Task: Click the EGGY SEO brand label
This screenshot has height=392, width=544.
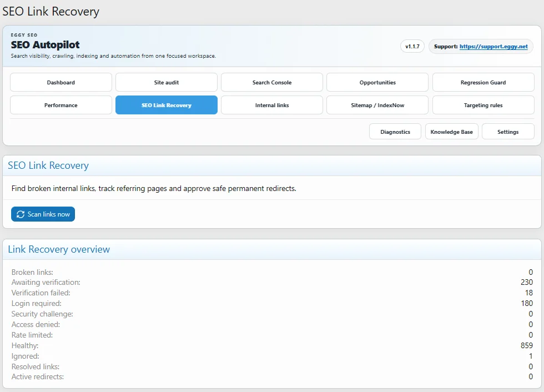Action: pyautogui.click(x=24, y=35)
